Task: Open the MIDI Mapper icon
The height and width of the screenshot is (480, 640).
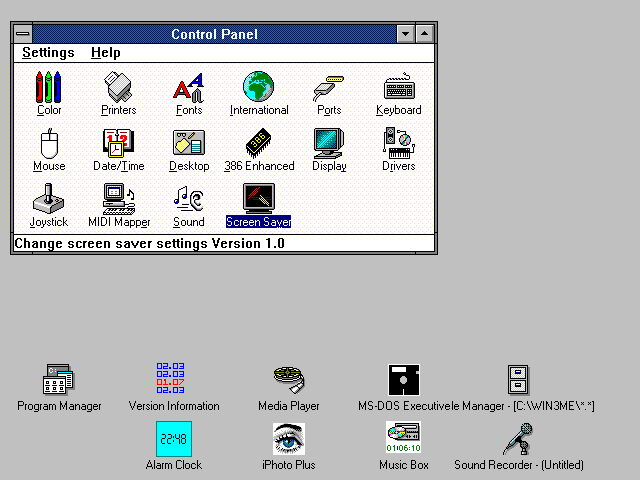Action: coord(118,199)
